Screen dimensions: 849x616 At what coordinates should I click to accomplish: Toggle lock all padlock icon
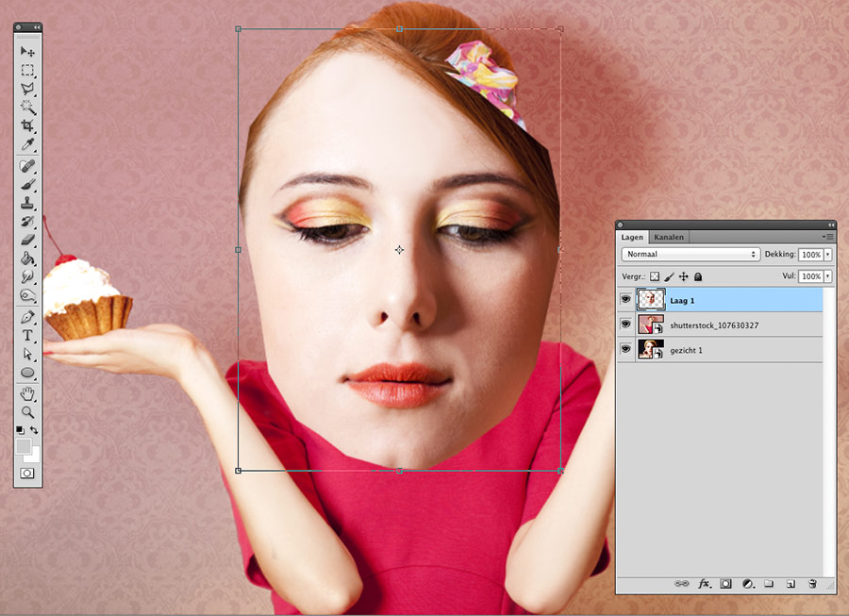[x=698, y=276]
